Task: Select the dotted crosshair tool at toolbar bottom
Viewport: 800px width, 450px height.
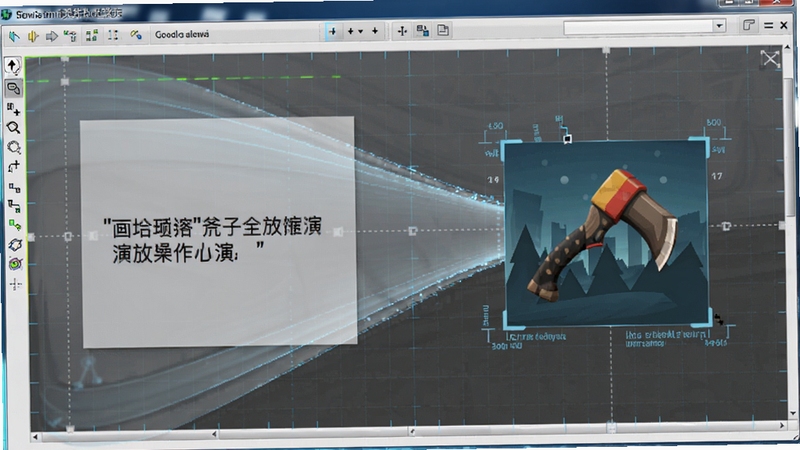Action: coord(16,284)
